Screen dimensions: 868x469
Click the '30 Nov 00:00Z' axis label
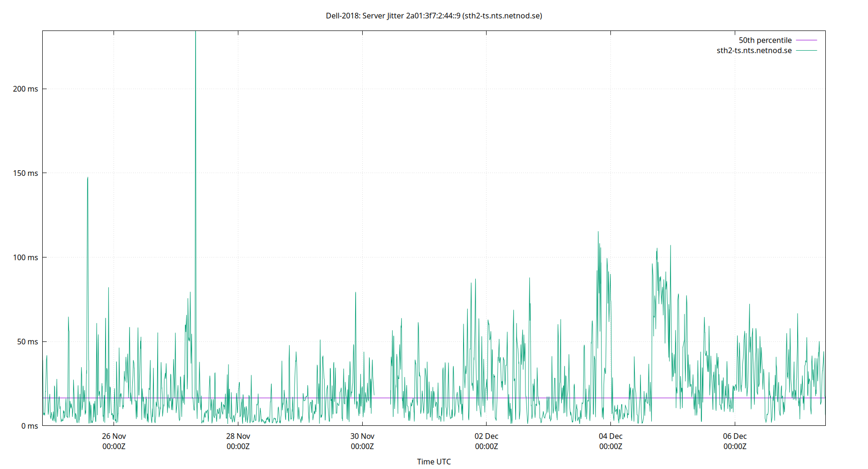(x=362, y=441)
